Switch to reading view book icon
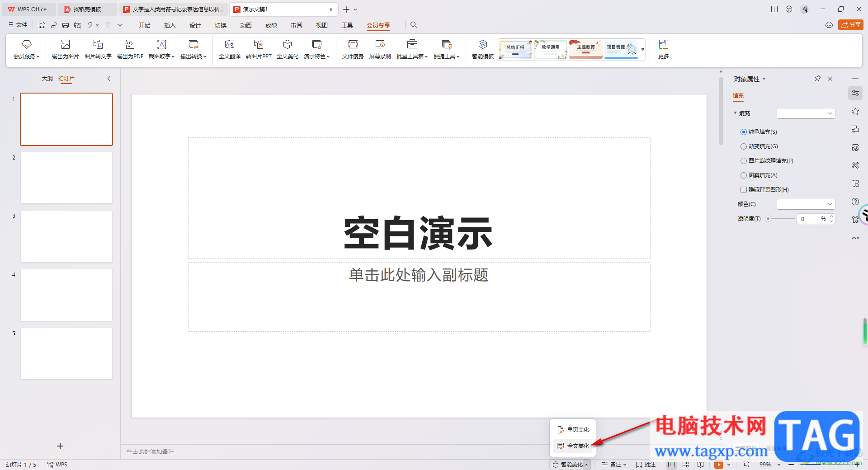 (x=700, y=465)
